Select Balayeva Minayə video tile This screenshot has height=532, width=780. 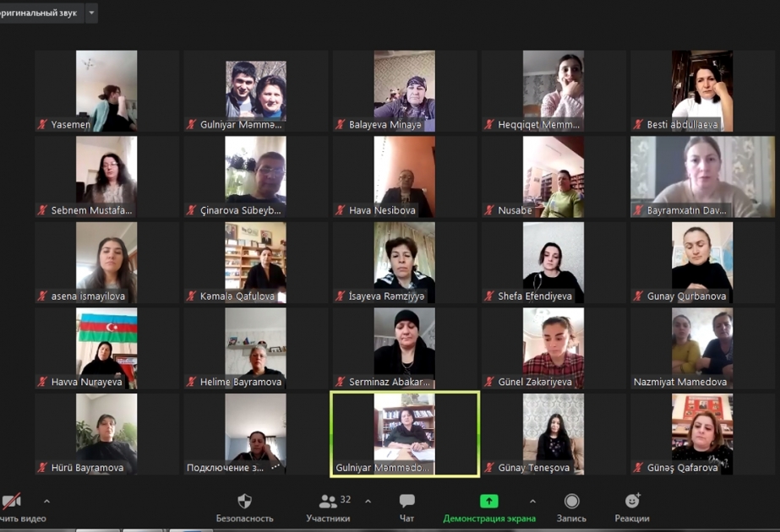click(405, 90)
